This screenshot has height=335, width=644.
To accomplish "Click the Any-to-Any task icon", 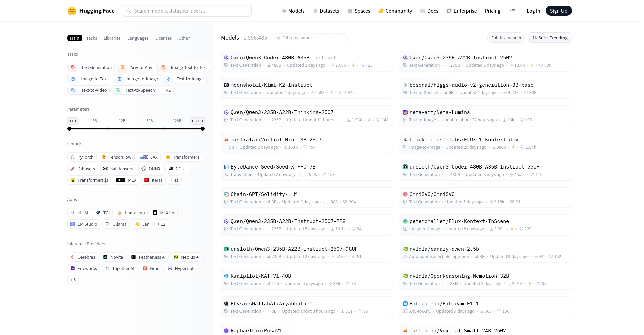I will [x=123, y=67].
